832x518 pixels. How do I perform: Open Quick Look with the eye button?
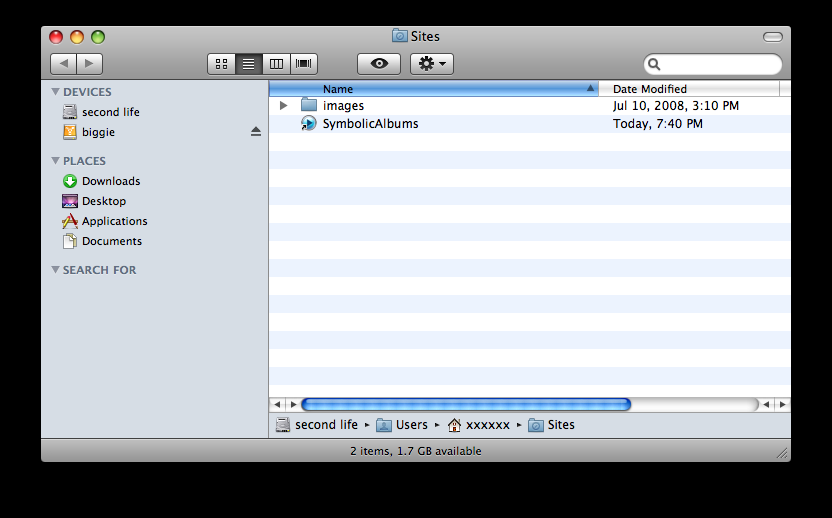pyautogui.click(x=379, y=64)
